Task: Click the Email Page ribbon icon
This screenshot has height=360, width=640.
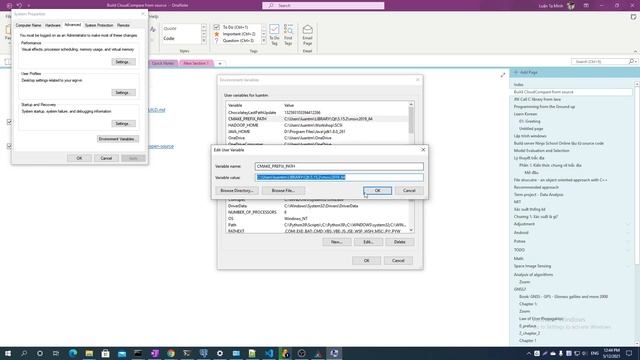Action: click(307, 34)
